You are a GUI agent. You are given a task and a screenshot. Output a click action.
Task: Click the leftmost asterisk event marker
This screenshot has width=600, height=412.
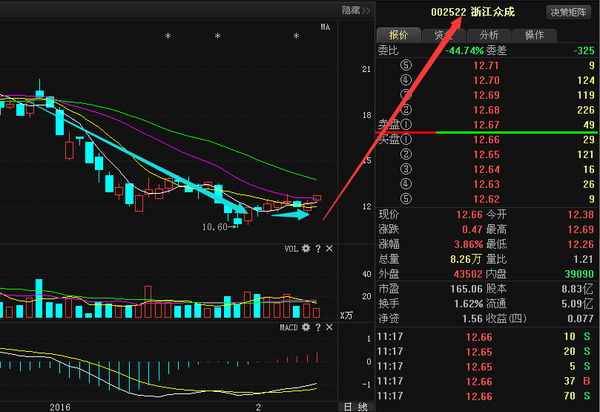pyautogui.click(x=167, y=37)
